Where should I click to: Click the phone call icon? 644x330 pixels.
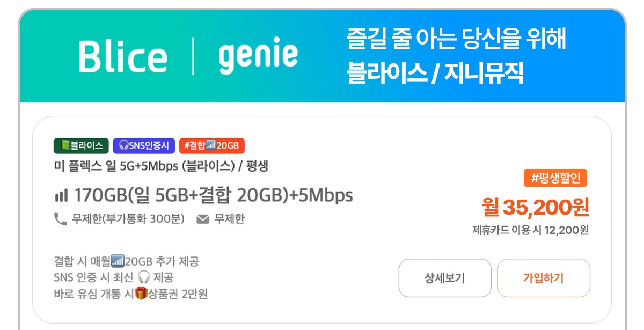pyautogui.click(x=60, y=219)
